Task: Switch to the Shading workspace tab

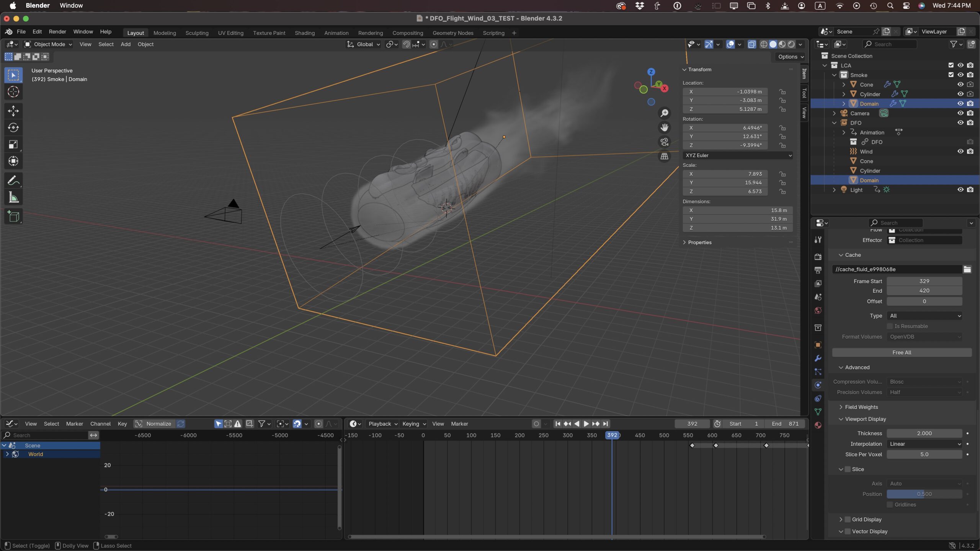Action: 304,33
